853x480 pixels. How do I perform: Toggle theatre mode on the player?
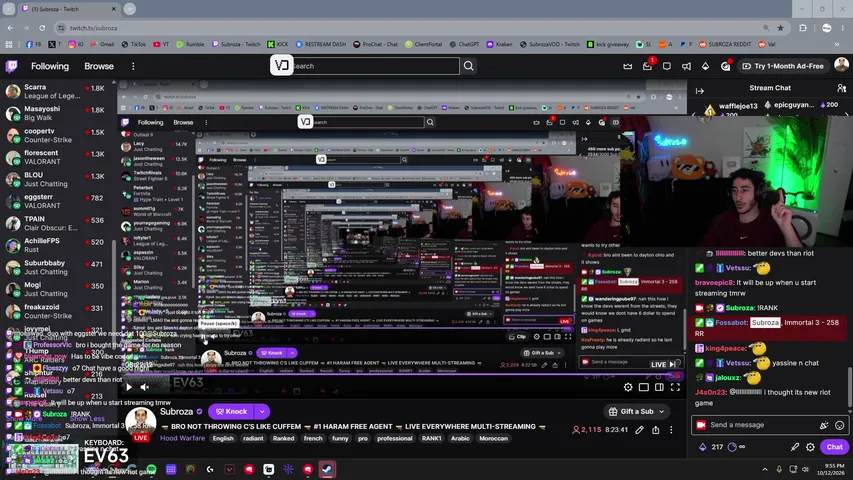tap(644, 387)
